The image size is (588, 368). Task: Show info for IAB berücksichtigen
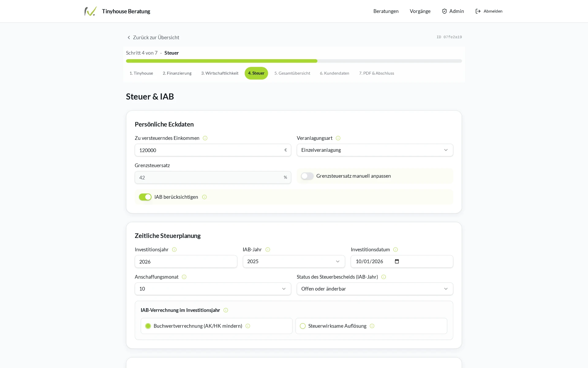click(x=205, y=197)
